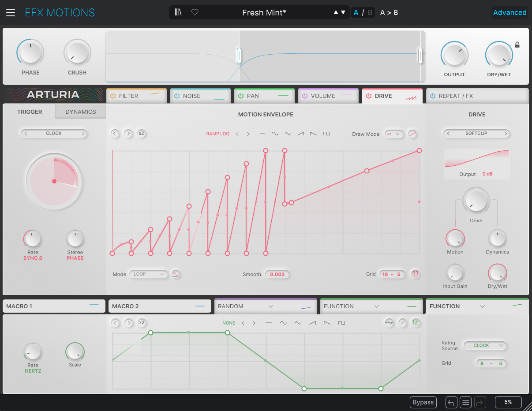Disable the Pan module power button
This screenshot has width=532, height=411.
[241, 96]
